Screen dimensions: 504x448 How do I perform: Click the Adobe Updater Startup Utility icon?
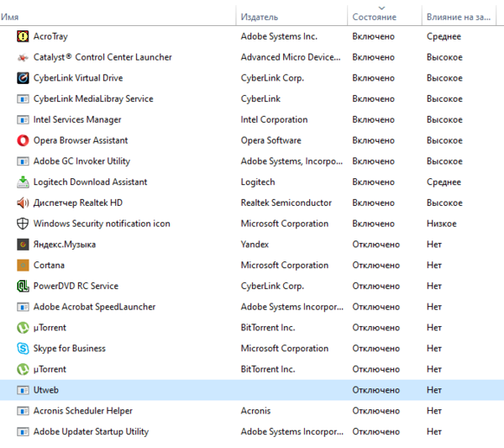23,431
